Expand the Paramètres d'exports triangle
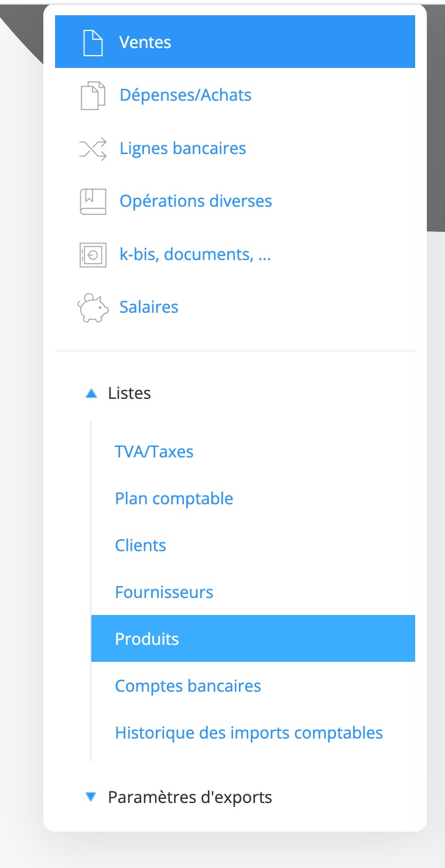This screenshot has height=868, width=445. [91, 797]
